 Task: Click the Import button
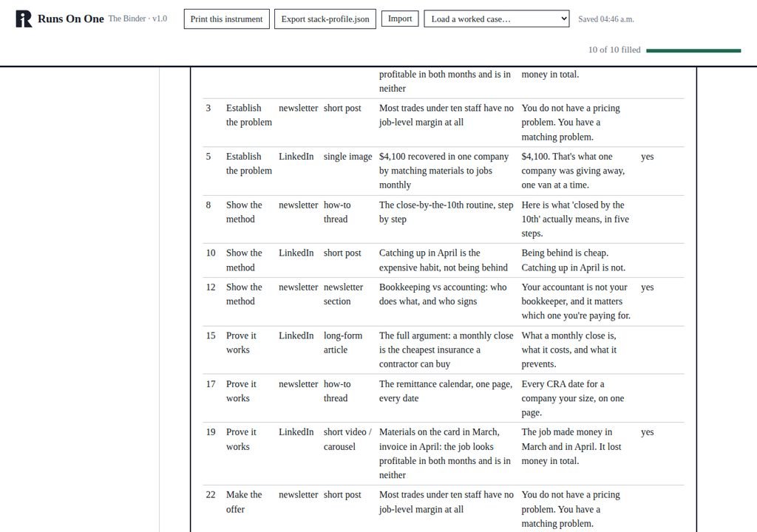click(400, 18)
